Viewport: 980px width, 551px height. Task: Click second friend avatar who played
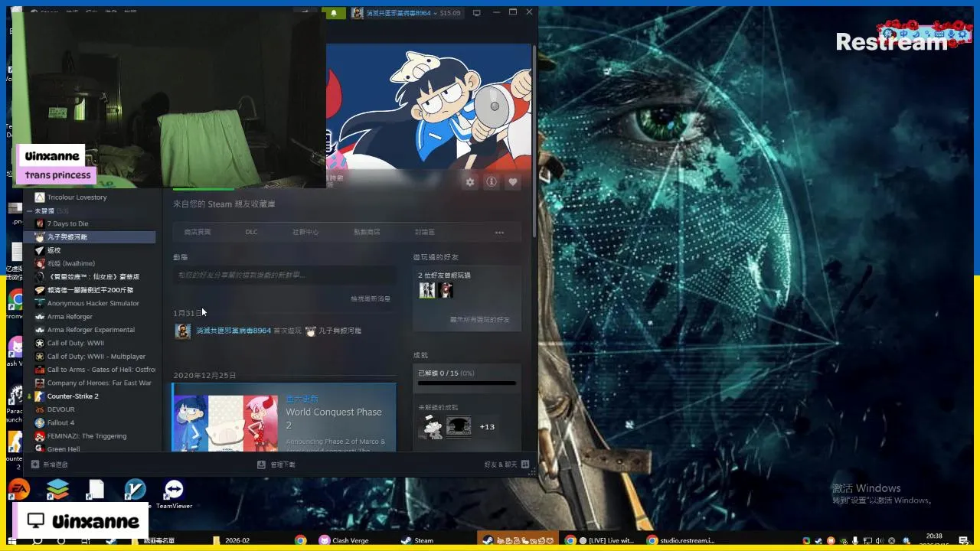[x=446, y=290]
